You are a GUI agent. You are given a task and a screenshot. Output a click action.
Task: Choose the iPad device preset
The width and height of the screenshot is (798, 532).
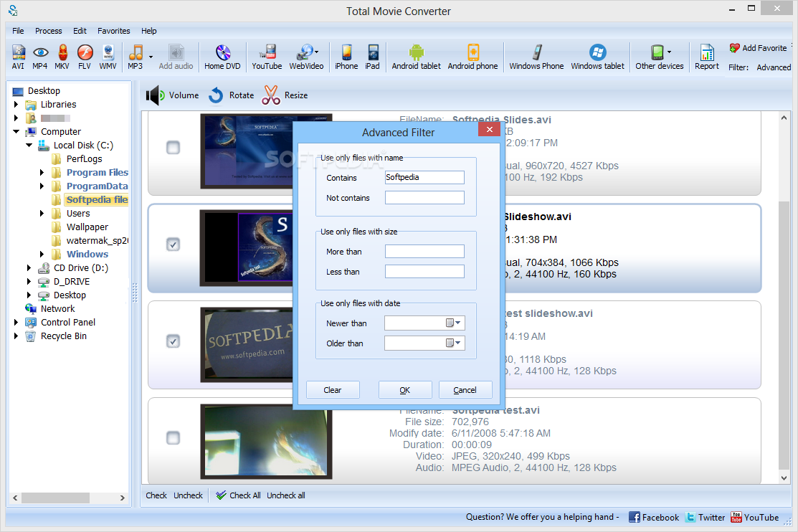tap(373, 57)
